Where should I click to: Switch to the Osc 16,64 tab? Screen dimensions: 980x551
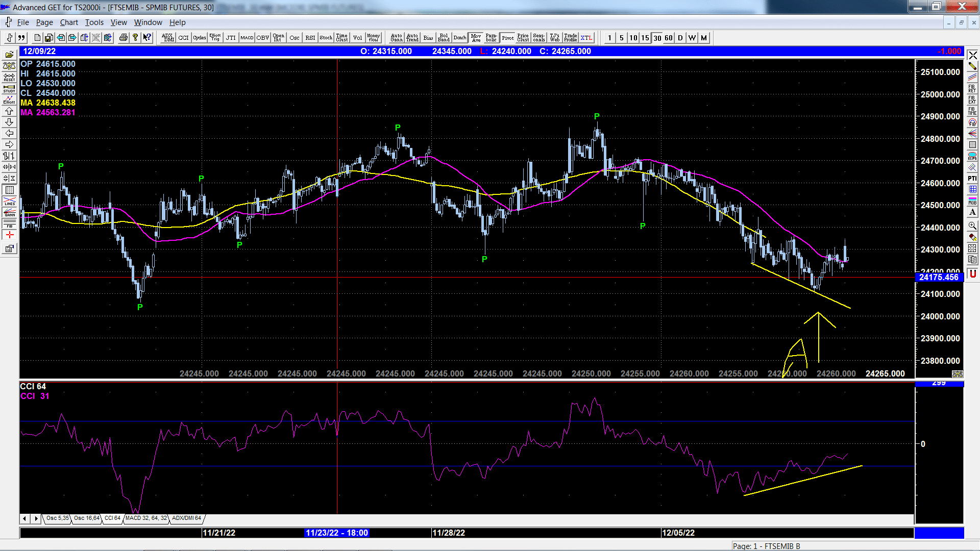(x=86, y=518)
